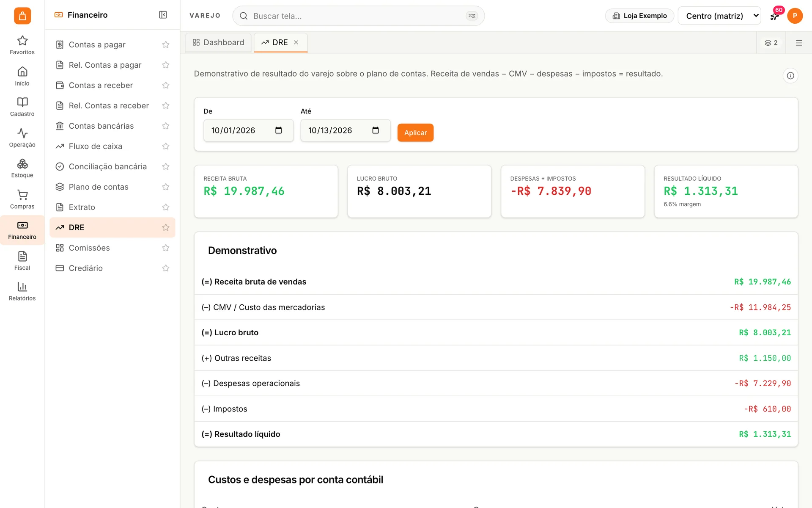This screenshot has width=812, height=508.
Task: Favorite Contas bancárias star
Action: point(166,126)
